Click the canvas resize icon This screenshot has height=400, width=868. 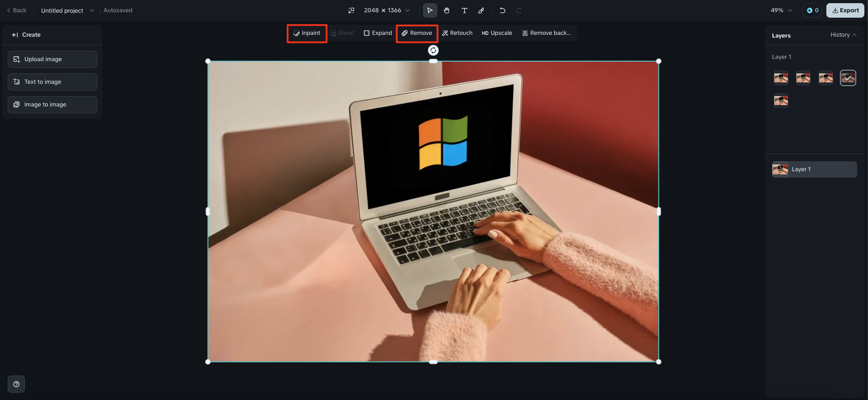[351, 10]
